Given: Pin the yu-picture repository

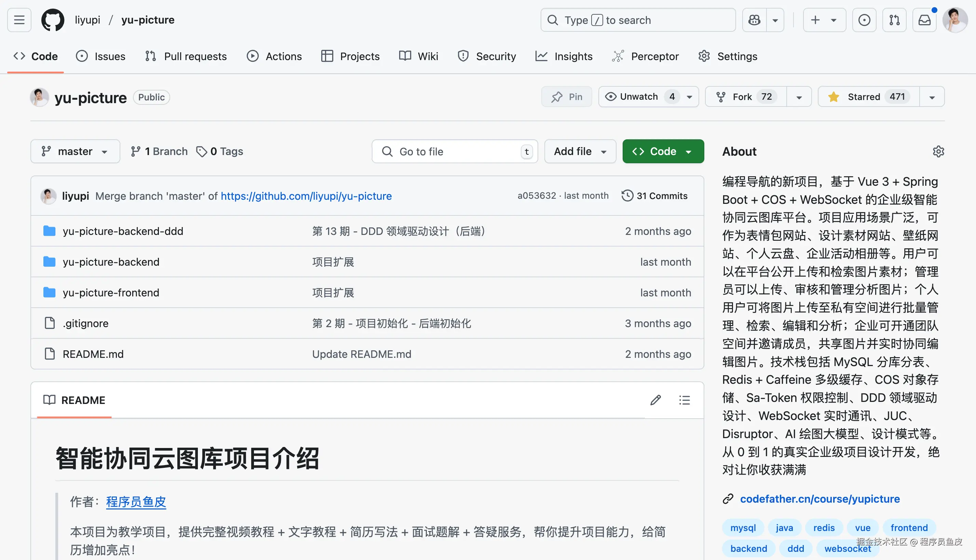Looking at the screenshot, I should [x=567, y=97].
